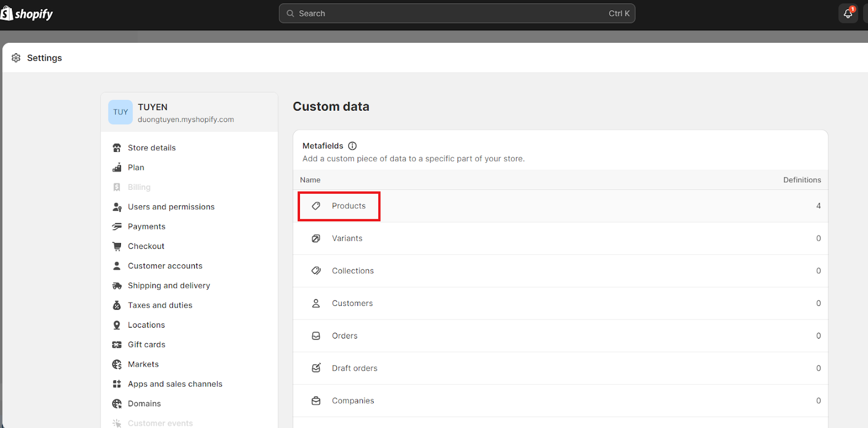Open Users and permissions settings
This screenshot has height=428, width=868.
[171, 207]
